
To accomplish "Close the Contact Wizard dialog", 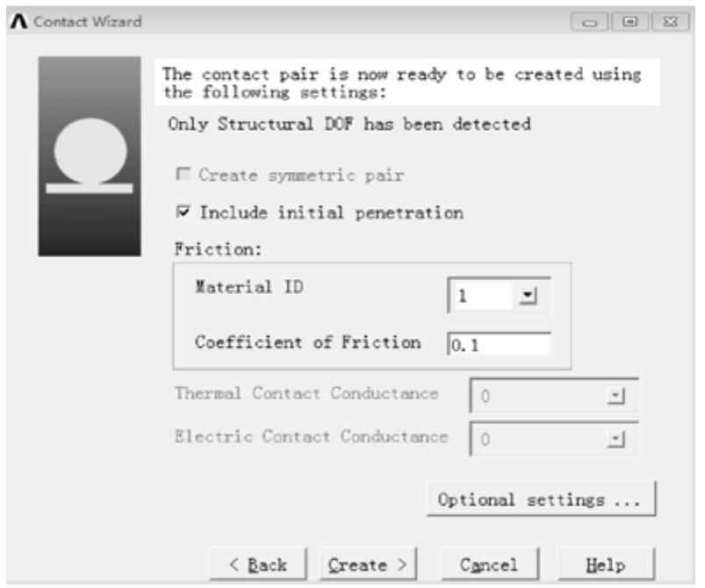I will (x=644, y=21).
